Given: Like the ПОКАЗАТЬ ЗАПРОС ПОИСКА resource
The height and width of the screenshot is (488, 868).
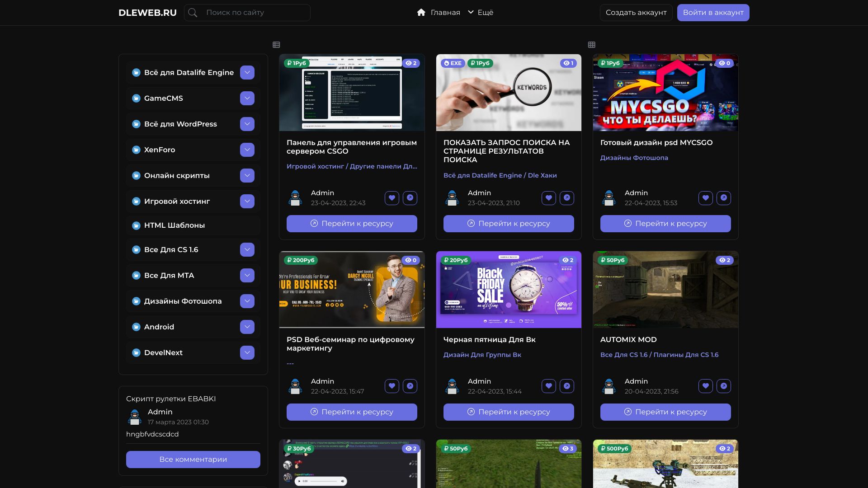Looking at the screenshot, I should 549,198.
